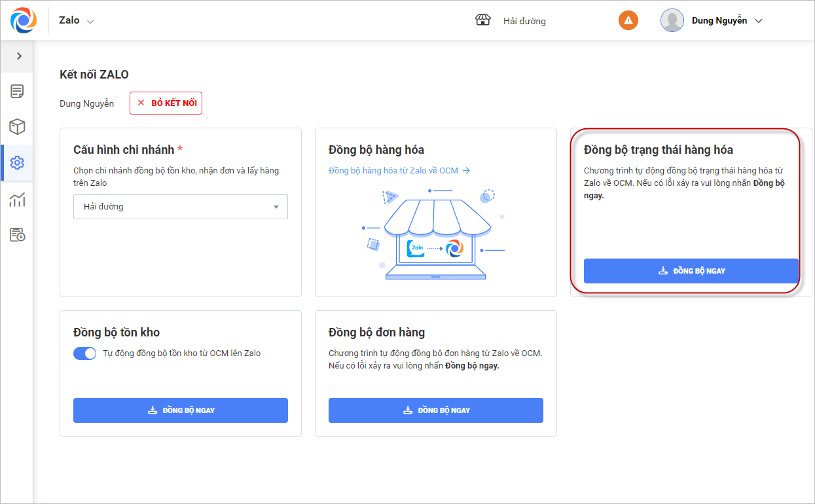815x504 pixels.
Task: Click ĐỒNG BỘ NGAY under Đồng bộ đơn hàng
Action: click(x=436, y=410)
